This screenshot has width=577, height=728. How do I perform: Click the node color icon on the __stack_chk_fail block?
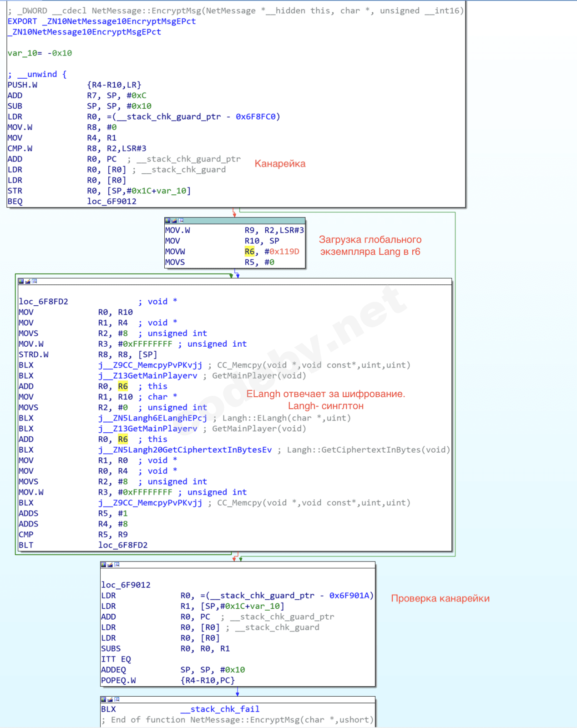click(x=103, y=700)
